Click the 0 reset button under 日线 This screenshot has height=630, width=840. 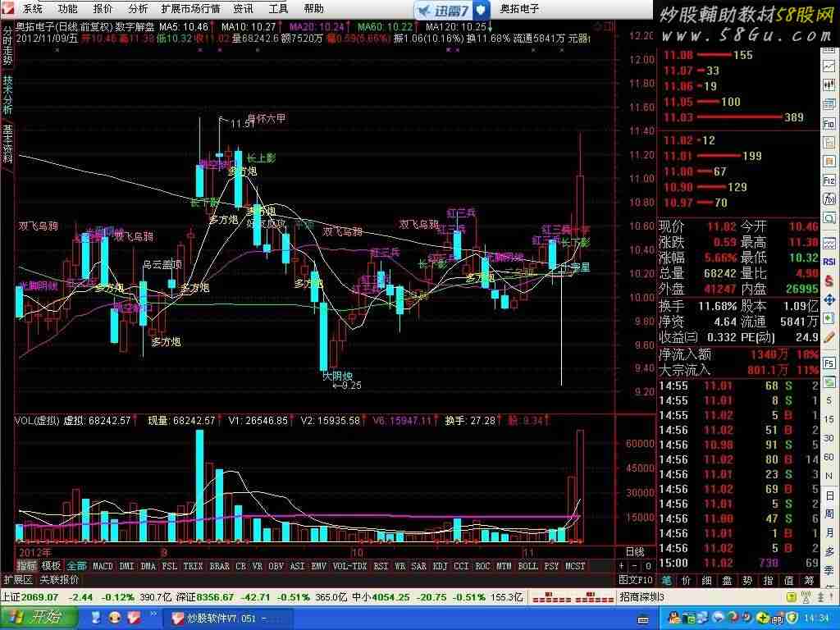coord(648,566)
